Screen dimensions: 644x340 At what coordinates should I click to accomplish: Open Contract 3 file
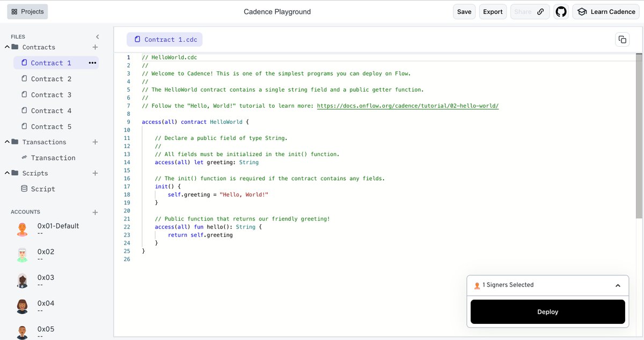coord(51,95)
